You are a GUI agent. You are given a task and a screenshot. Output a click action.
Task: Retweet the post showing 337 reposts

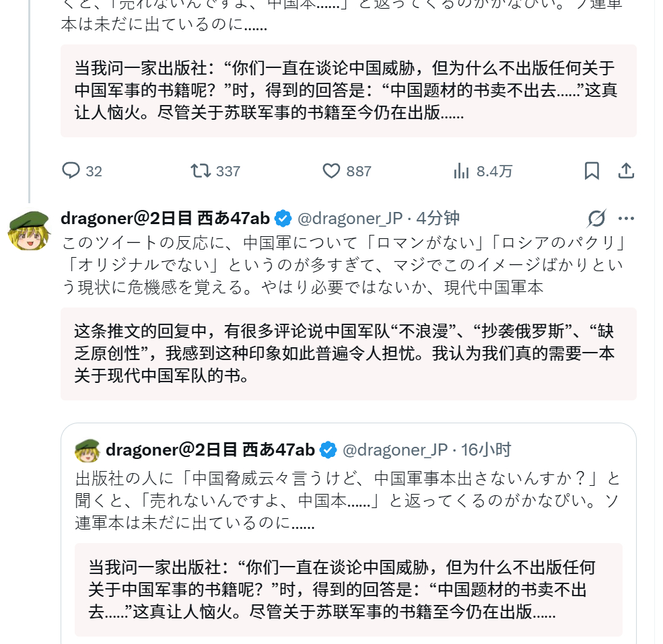(199, 171)
